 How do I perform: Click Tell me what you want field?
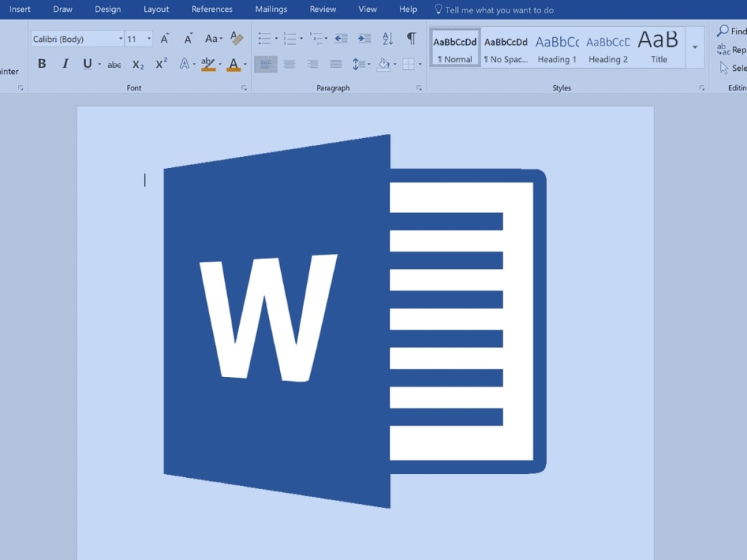click(499, 10)
